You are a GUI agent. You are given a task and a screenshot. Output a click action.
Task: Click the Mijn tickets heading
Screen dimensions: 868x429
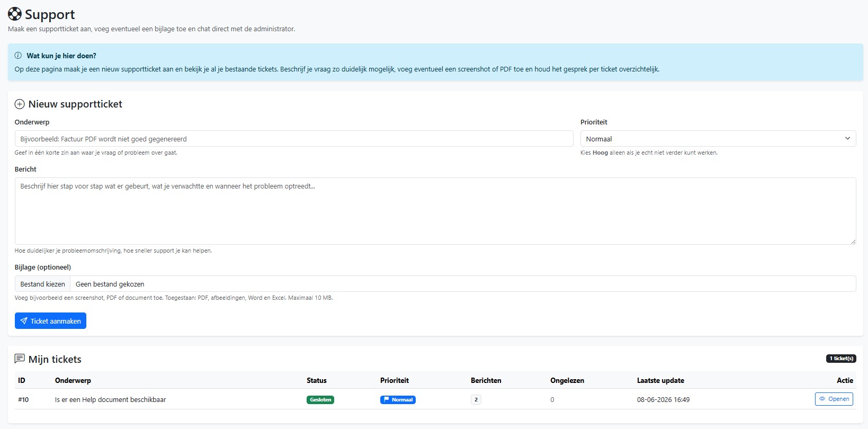(55, 359)
